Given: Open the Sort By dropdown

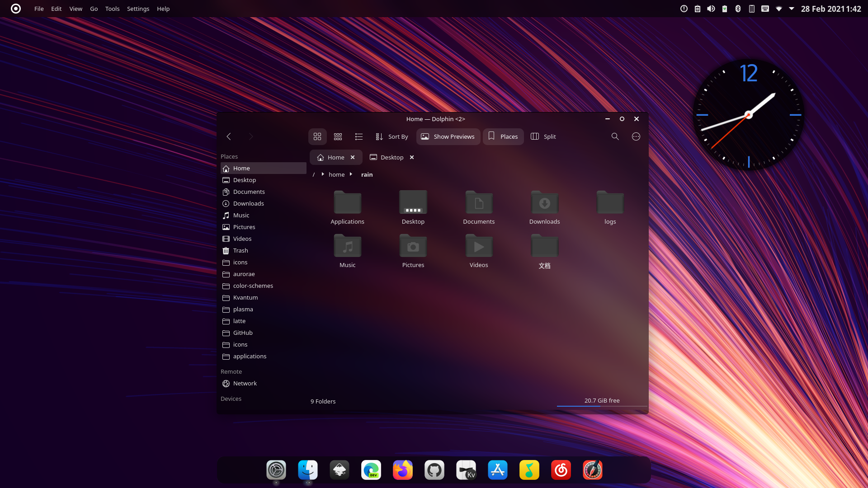Looking at the screenshot, I should [392, 136].
